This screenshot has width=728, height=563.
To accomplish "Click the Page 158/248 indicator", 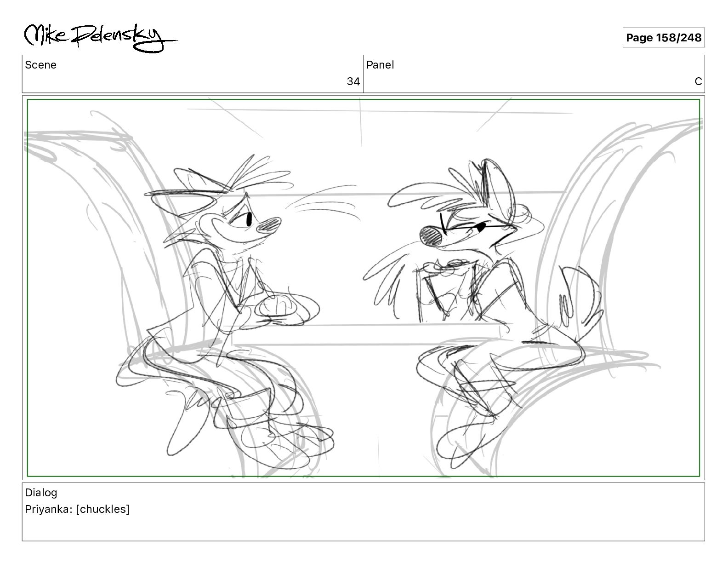I will 664,38.
